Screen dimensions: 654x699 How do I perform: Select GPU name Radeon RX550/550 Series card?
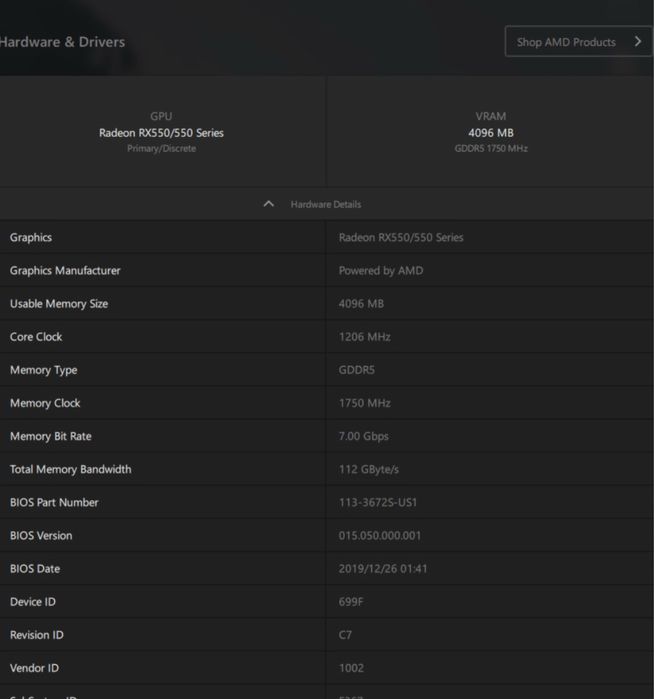click(161, 133)
